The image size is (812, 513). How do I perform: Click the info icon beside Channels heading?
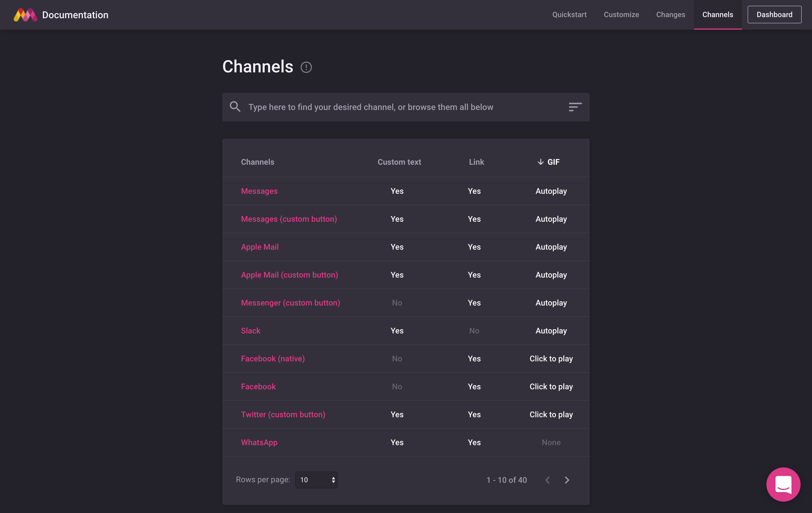pos(306,67)
